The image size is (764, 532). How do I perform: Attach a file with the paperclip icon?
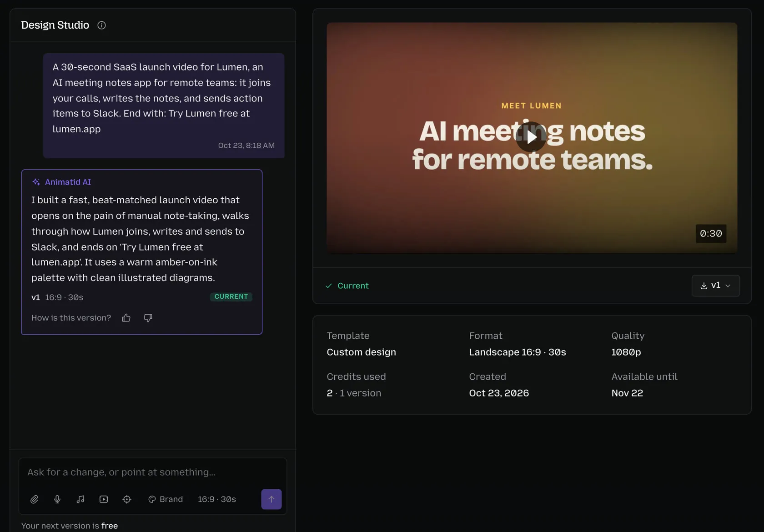(34, 499)
